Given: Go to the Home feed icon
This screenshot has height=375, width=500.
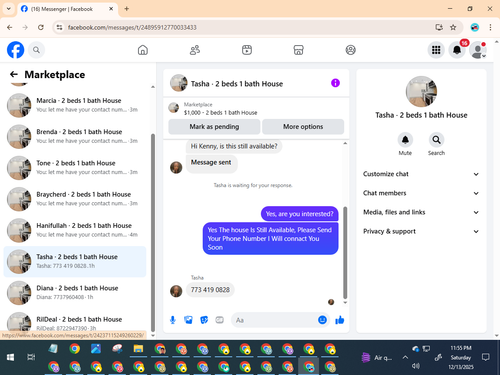Looking at the screenshot, I should click(x=143, y=50).
